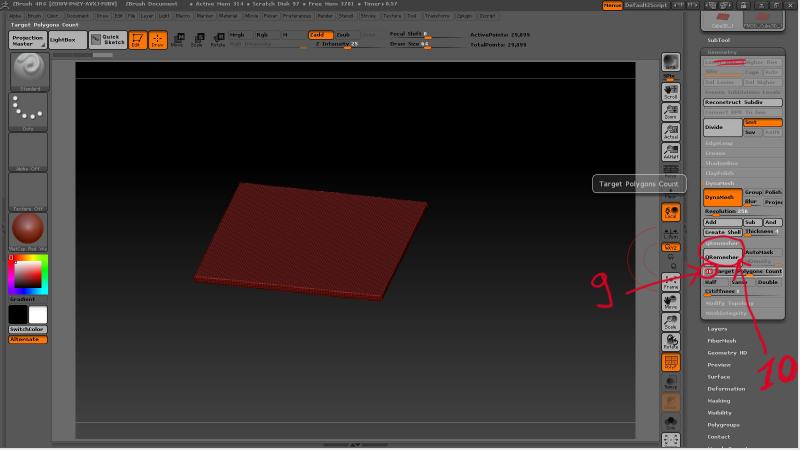This screenshot has width=800, height=450.
Task: Select the Rotate transform icon in toolbar
Action: [218, 40]
